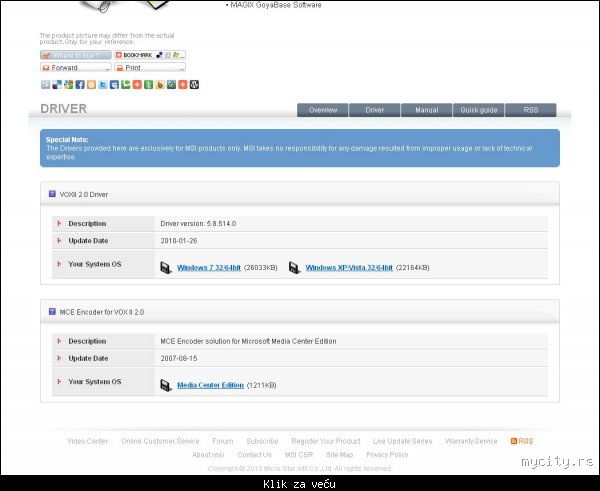Open Register Your Product link
The width and height of the screenshot is (600, 491).
click(x=326, y=441)
